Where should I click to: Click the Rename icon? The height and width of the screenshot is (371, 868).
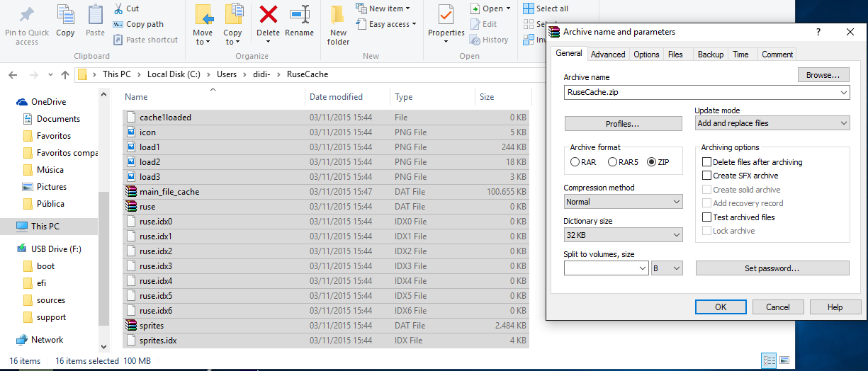click(300, 14)
